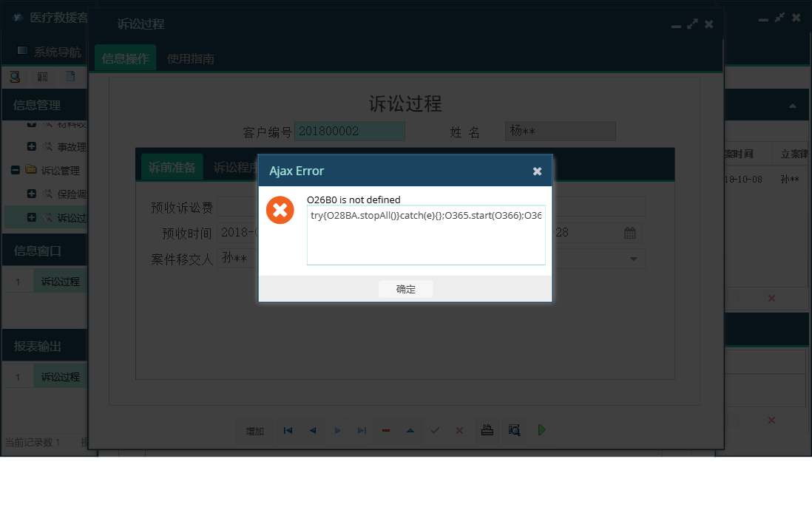Select the previous record arrow icon
The image size is (812, 521).
coord(312,430)
